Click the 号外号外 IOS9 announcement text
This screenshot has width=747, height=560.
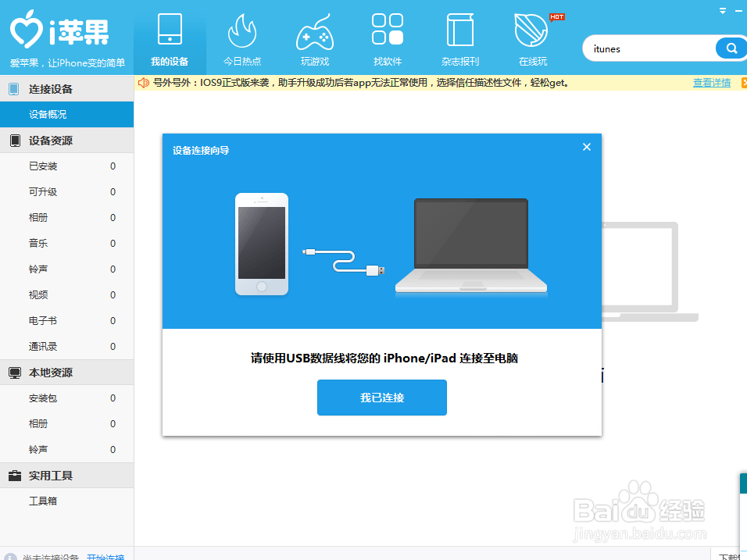(x=361, y=83)
